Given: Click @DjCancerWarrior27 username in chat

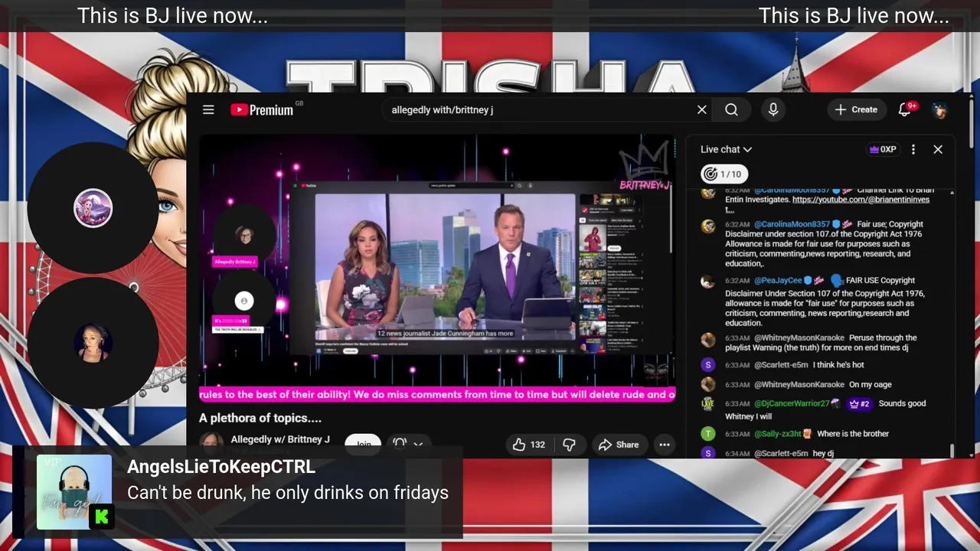Looking at the screenshot, I should click(792, 403).
